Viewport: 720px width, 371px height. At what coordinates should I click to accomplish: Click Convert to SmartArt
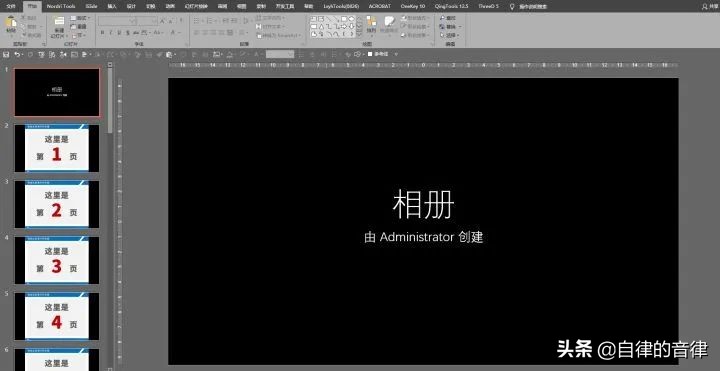(279, 35)
